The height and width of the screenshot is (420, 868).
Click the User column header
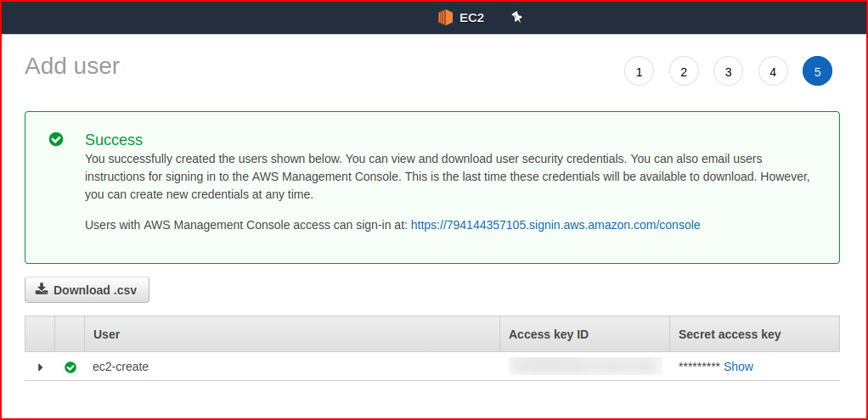(107, 334)
